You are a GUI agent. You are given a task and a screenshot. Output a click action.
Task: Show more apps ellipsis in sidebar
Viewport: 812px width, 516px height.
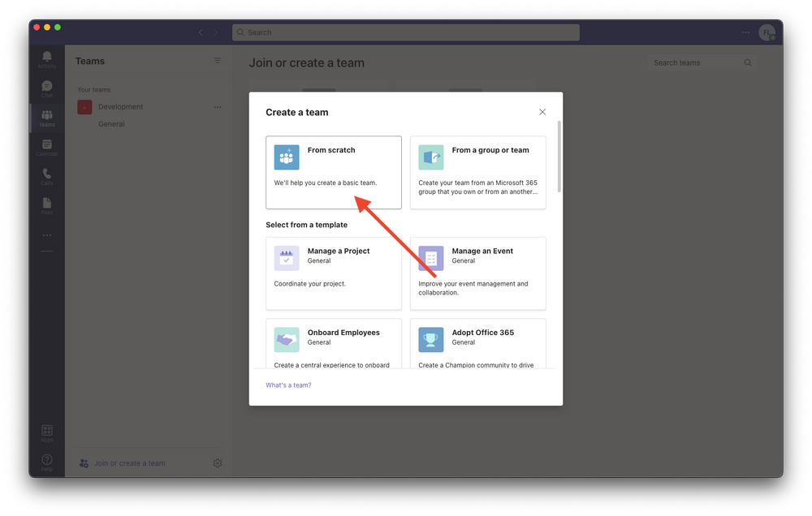point(47,235)
